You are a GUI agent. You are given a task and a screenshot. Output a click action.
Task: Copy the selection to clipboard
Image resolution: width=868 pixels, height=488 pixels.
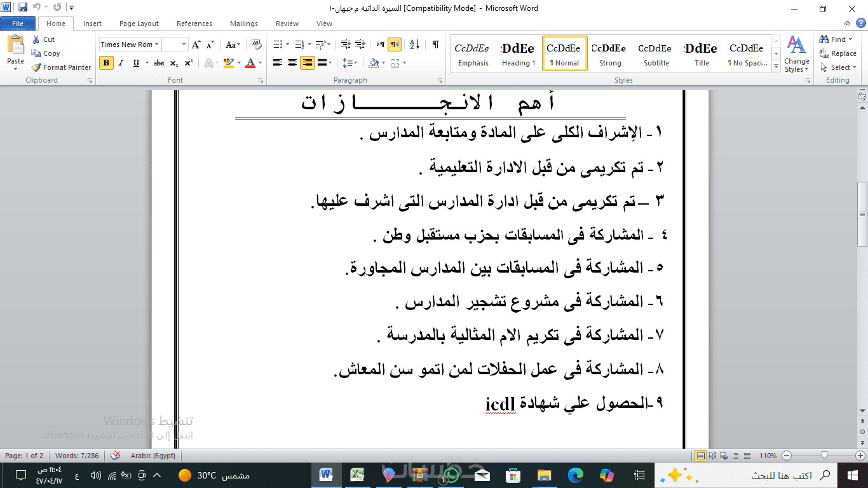point(46,53)
